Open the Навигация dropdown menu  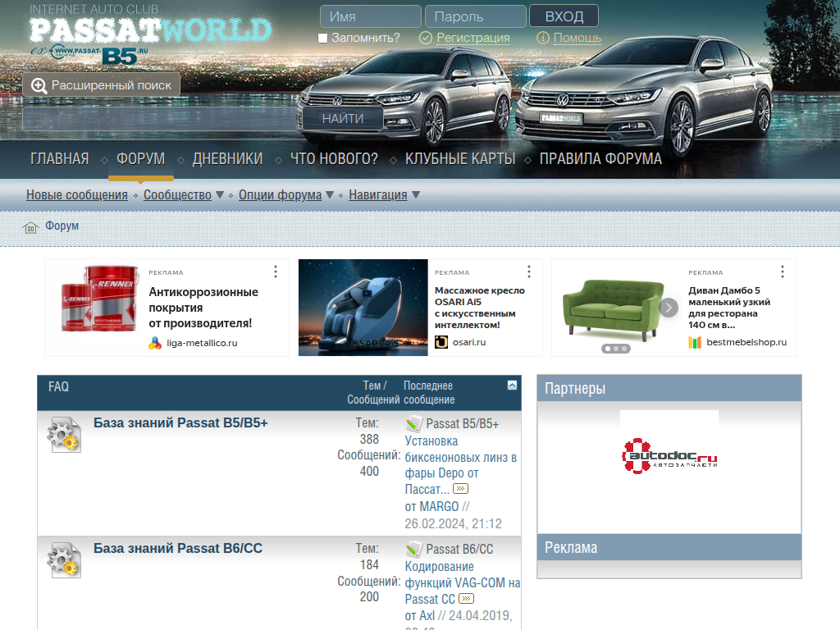[415, 195]
